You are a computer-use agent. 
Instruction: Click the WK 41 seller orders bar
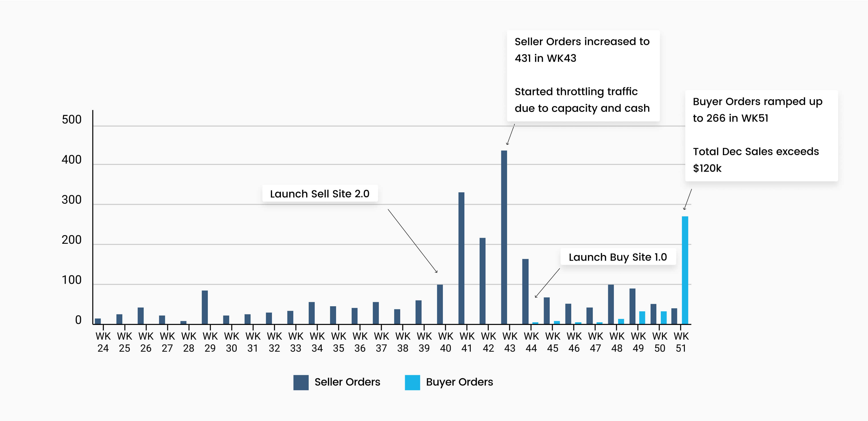click(x=461, y=258)
